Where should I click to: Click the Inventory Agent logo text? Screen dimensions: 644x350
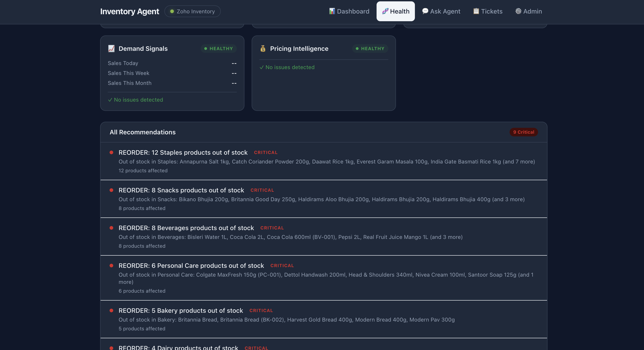(x=129, y=11)
